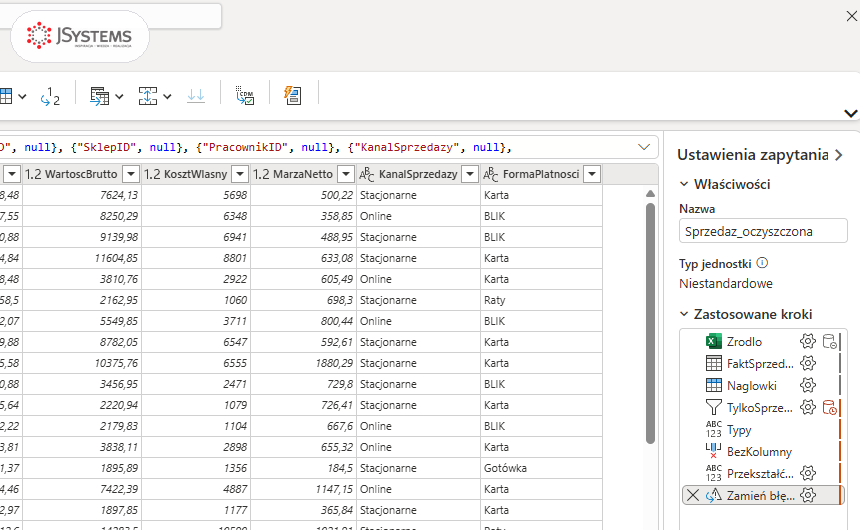Click the ABC type icon of KanalSprzedazy column
860x530 pixels.
click(366, 174)
